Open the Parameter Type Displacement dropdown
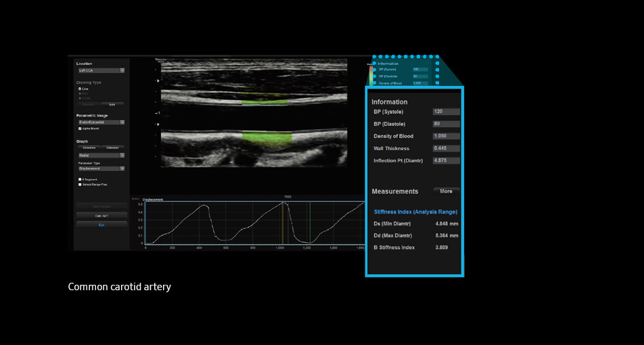 101,168
